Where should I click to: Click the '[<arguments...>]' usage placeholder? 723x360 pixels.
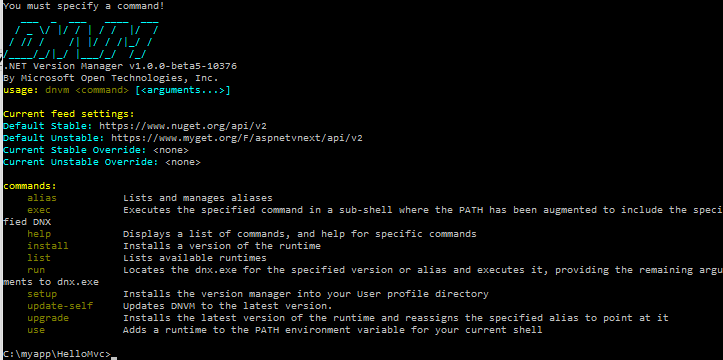(183, 90)
